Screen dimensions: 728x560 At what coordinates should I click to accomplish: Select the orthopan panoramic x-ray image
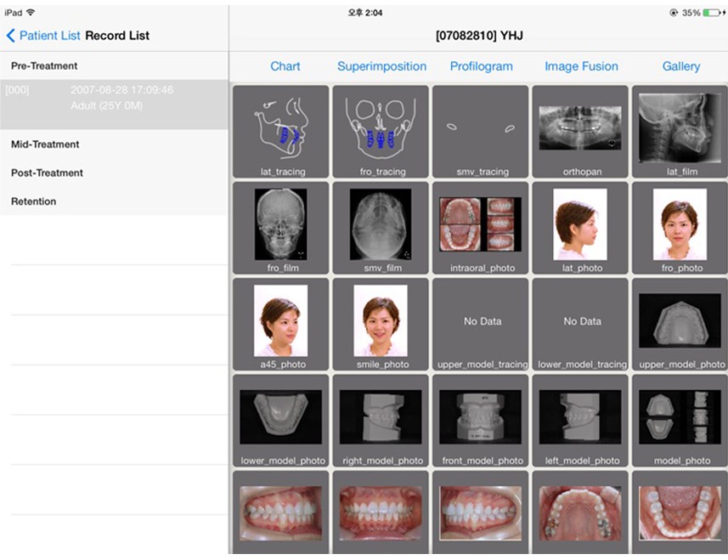pyautogui.click(x=582, y=131)
